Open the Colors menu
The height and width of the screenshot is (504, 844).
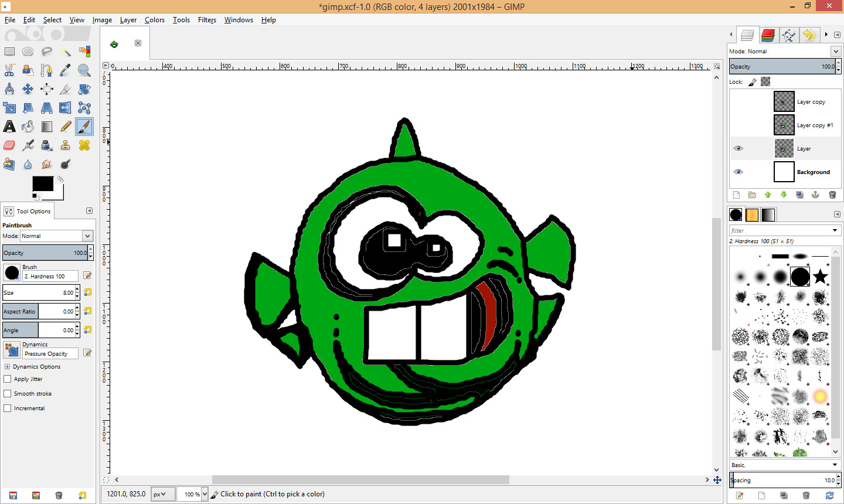pos(154,19)
